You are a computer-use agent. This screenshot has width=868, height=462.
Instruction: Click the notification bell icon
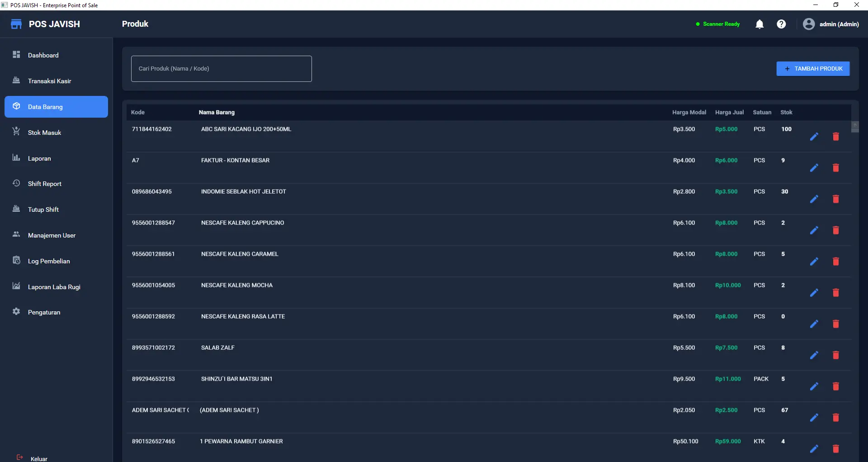coord(759,24)
